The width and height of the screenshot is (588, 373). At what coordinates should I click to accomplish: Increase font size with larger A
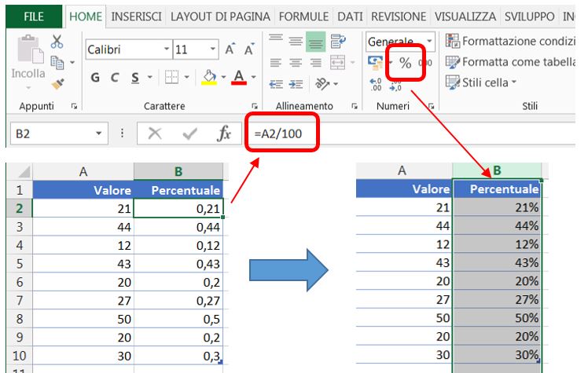(x=230, y=49)
